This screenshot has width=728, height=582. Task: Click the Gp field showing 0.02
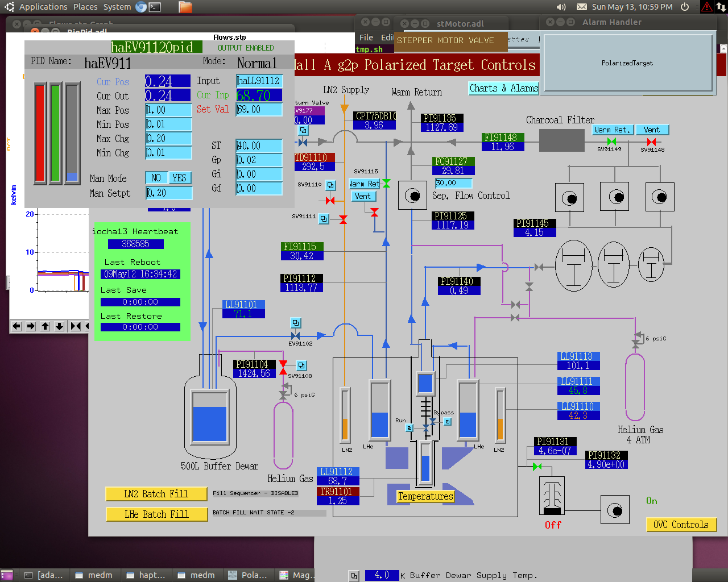click(x=259, y=160)
